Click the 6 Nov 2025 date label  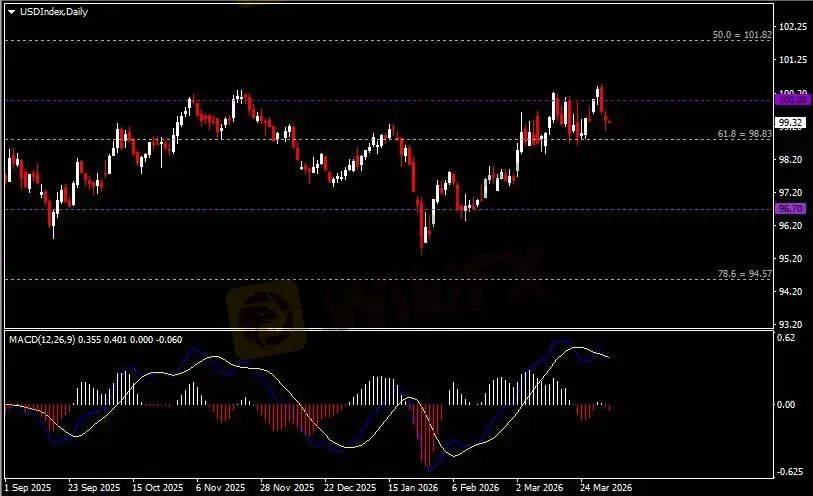(220, 488)
